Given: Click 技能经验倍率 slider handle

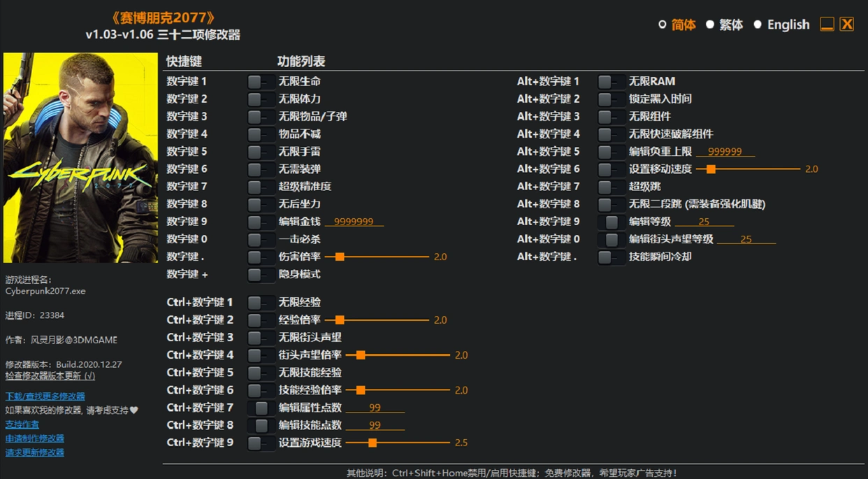Looking at the screenshot, I should (x=361, y=390).
